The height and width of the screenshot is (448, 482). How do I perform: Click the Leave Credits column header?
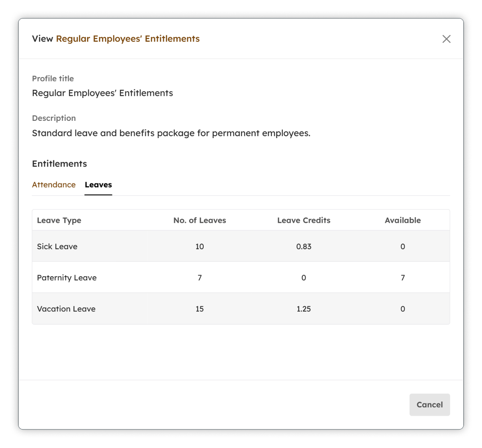(304, 220)
